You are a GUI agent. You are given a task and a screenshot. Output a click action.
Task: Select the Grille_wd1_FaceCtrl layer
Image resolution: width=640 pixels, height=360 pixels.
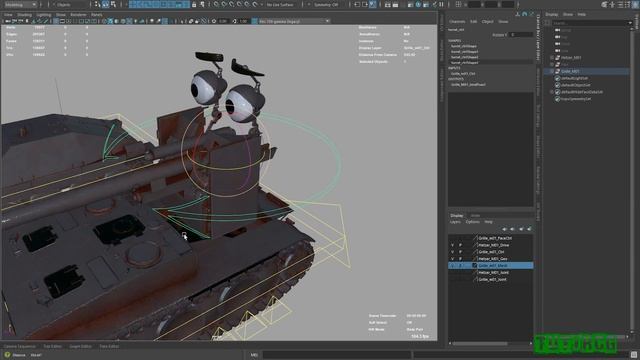[x=495, y=238]
